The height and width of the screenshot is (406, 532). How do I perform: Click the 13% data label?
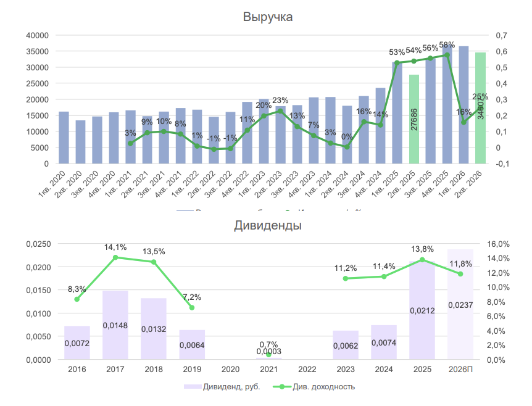coord(297,115)
